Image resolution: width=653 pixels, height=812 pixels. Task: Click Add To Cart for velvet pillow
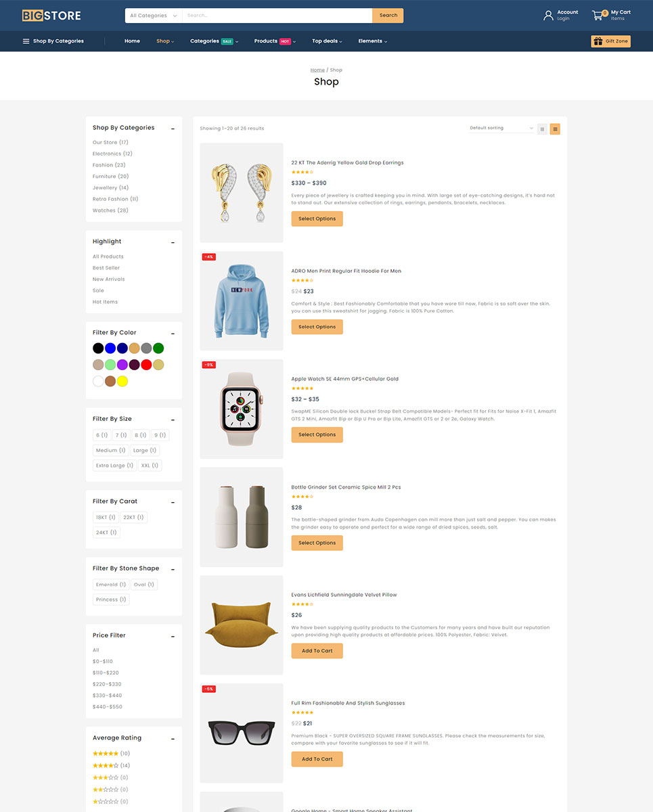pos(317,651)
